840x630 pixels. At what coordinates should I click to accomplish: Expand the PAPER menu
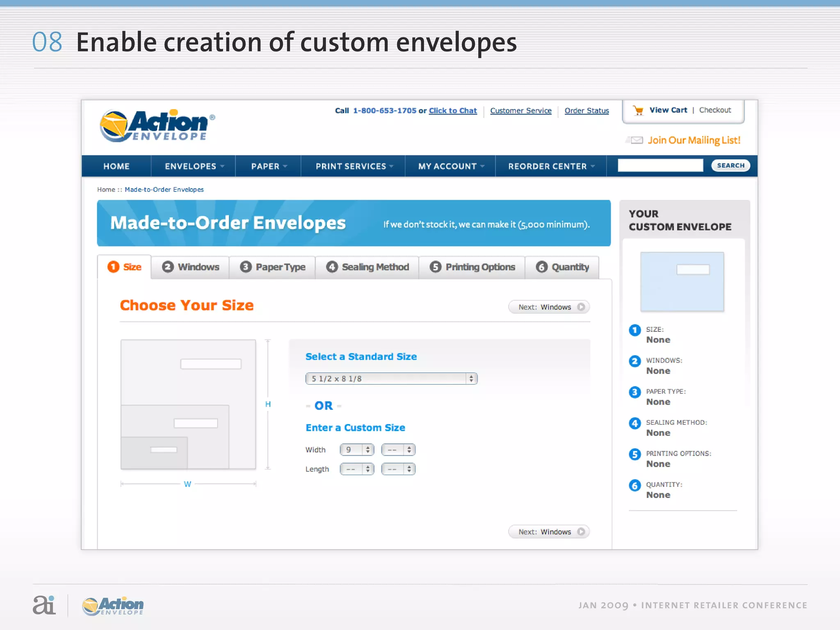pos(269,166)
